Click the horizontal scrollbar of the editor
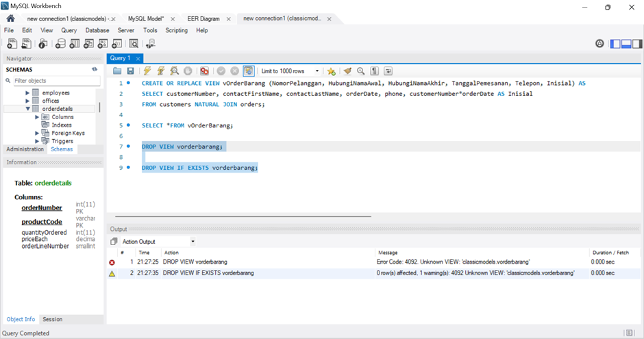This screenshot has height=339, width=644. point(243,216)
